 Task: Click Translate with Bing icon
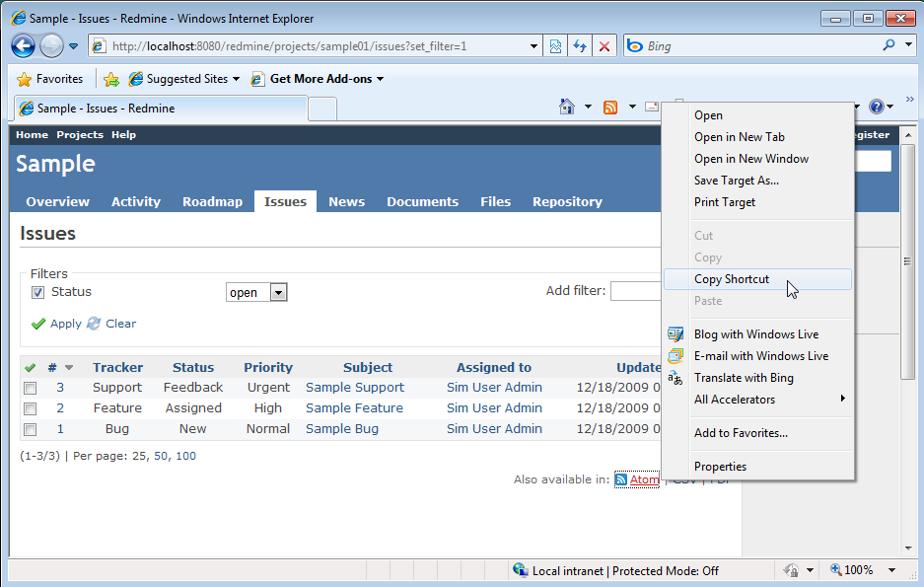tap(675, 378)
